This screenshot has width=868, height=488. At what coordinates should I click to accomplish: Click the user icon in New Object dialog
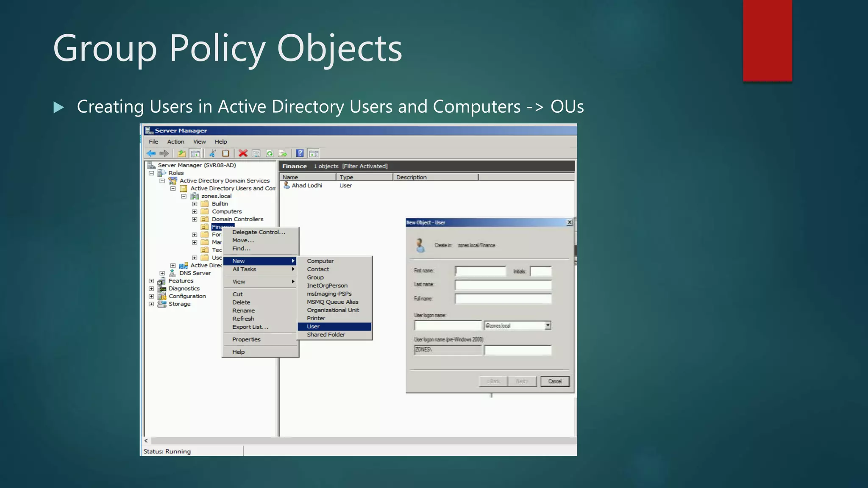420,245
